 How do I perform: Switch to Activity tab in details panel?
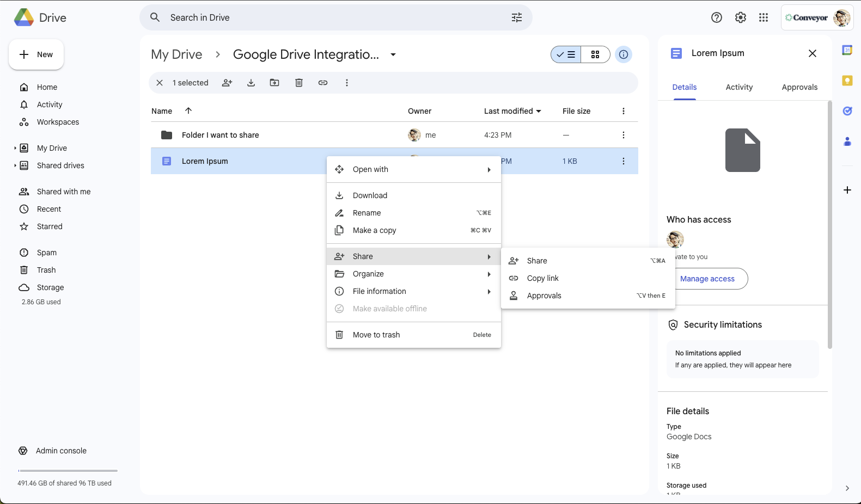(739, 87)
